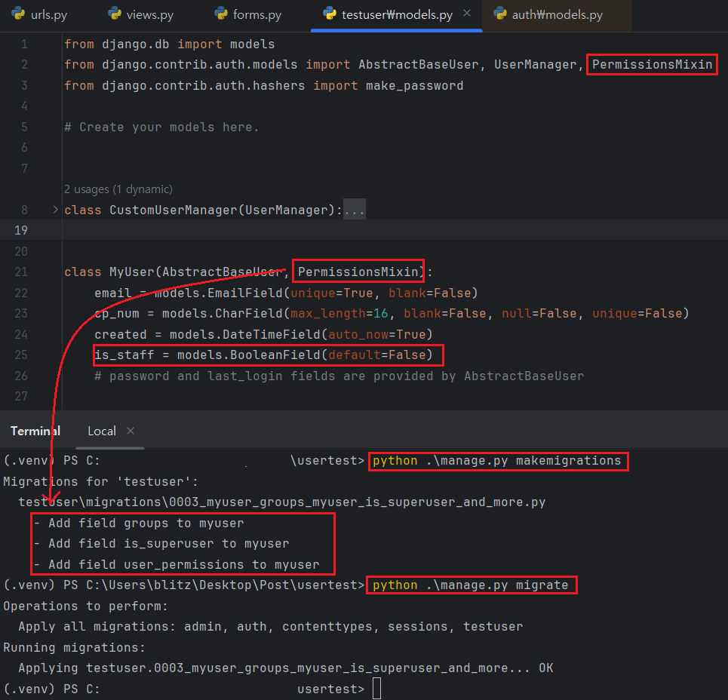The image size is (728, 700).
Task: Click the Terminal panel title
Action: tap(35, 431)
